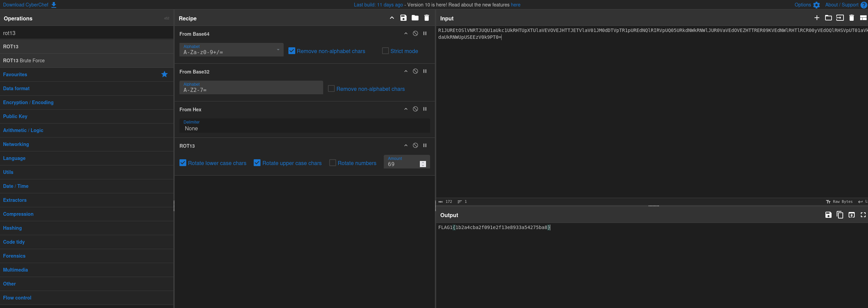Select ROT13 Brute Force operation
Viewport: 868px width, 308px height.
click(x=86, y=61)
